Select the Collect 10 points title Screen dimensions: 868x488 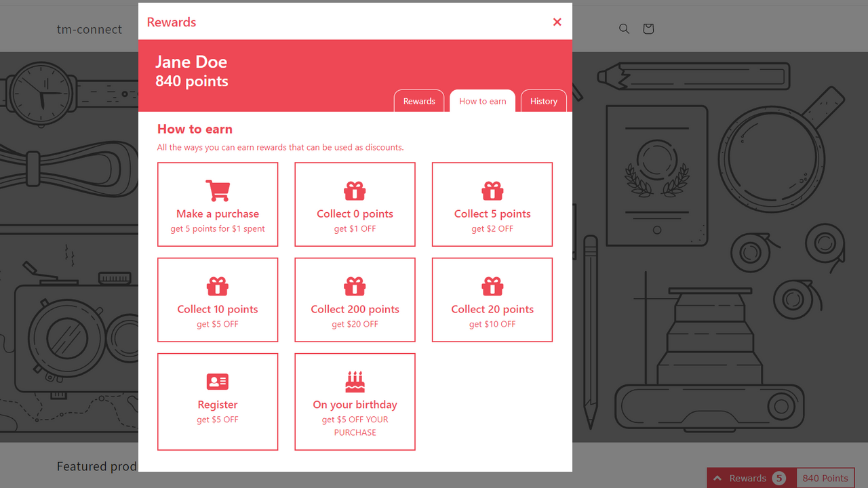pos(218,309)
